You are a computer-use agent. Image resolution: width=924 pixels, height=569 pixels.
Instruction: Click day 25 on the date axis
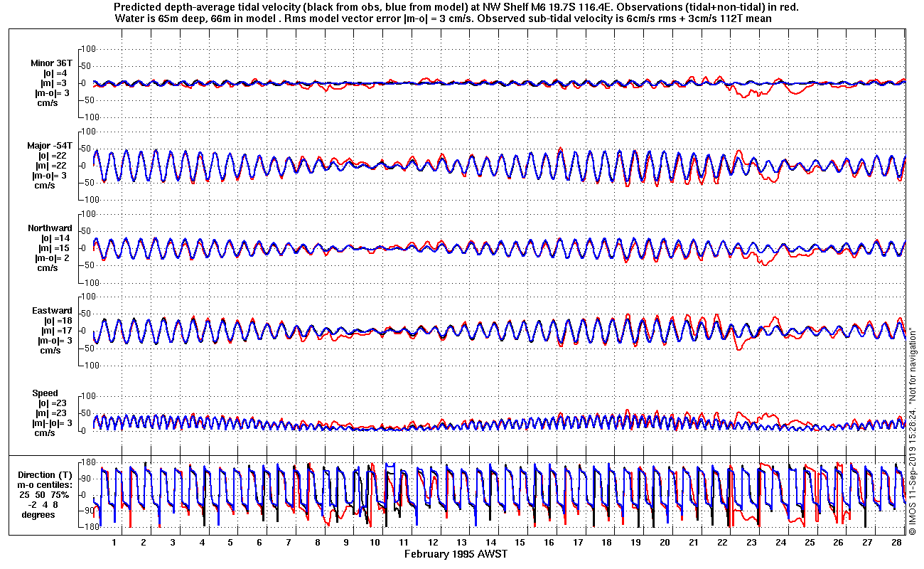point(809,542)
